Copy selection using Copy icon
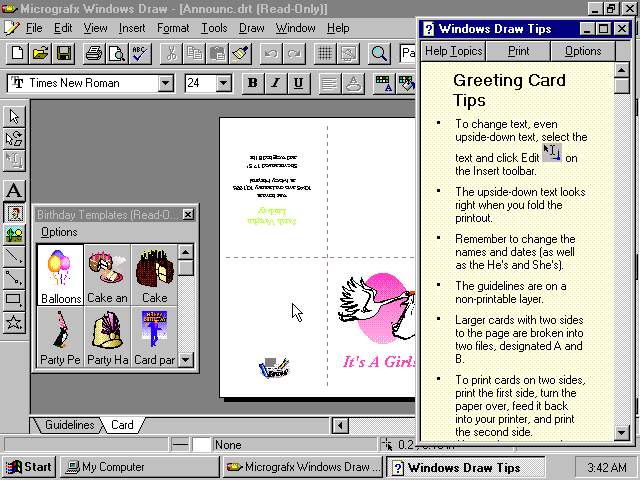The height and width of the screenshot is (480, 640). (x=194, y=53)
